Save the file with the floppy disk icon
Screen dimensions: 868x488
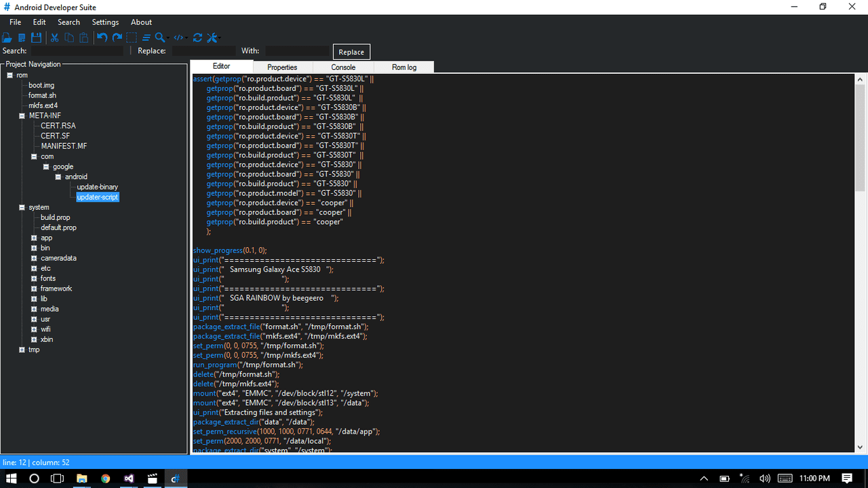pos(36,37)
